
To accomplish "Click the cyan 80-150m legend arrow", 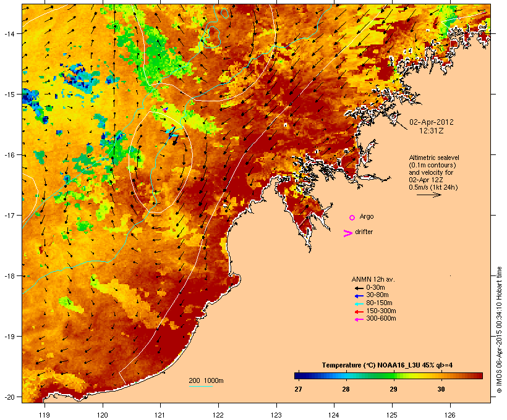I will coord(359,304).
